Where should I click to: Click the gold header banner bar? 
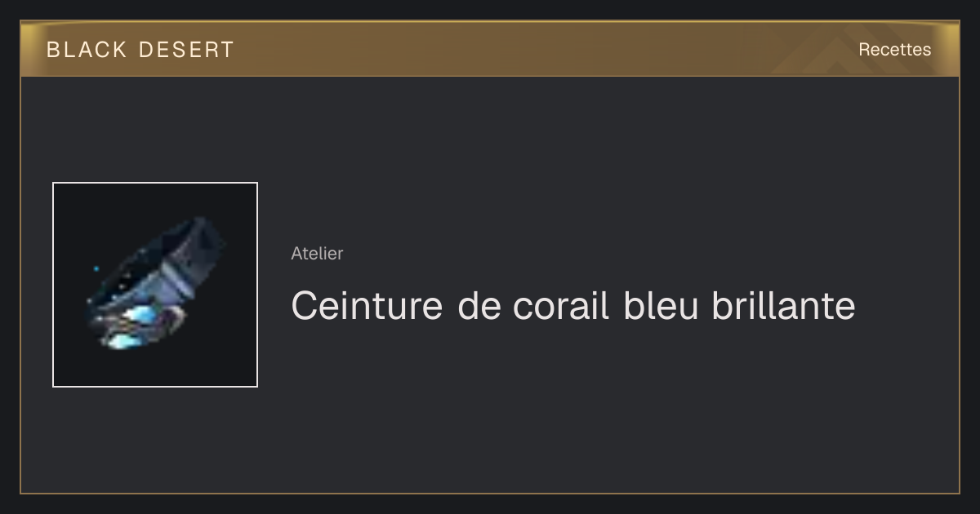(490, 49)
